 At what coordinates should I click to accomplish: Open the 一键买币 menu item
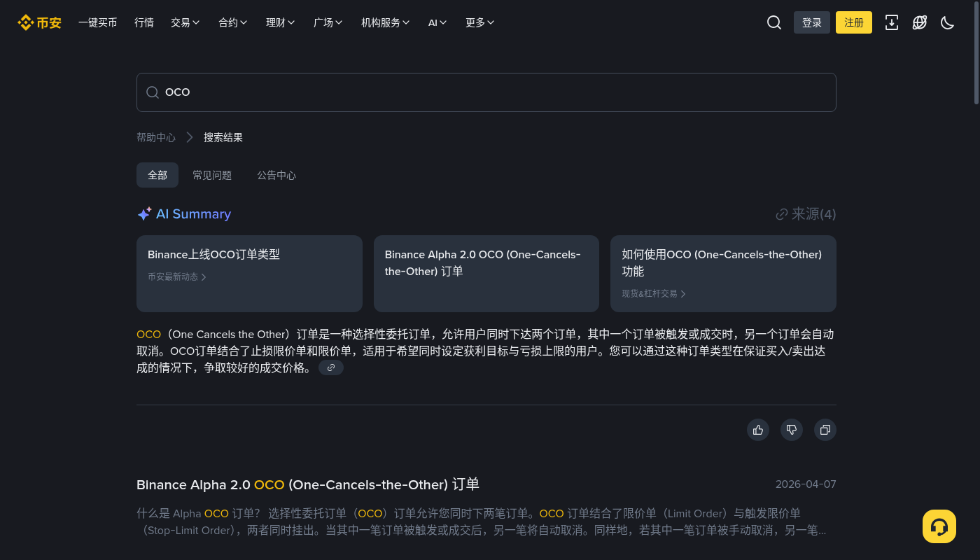(x=98, y=22)
